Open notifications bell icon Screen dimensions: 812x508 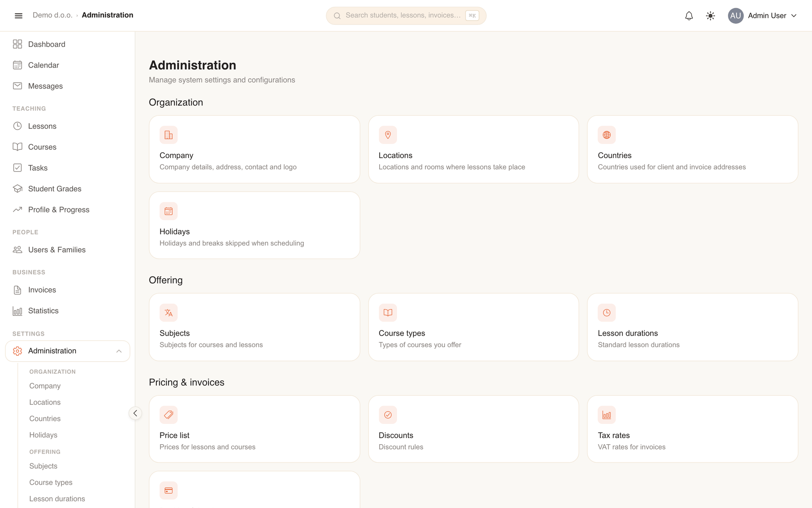689,16
